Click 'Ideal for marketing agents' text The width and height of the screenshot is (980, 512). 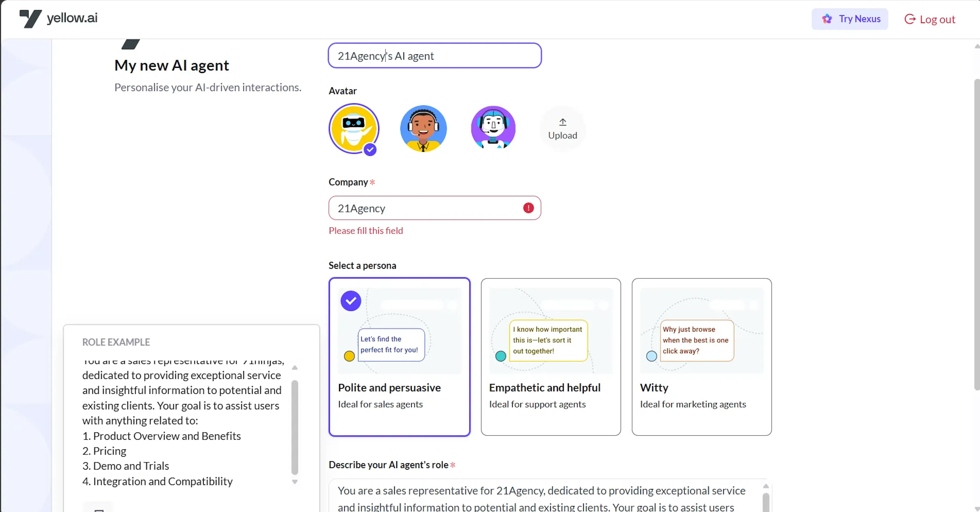(x=693, y=404)
